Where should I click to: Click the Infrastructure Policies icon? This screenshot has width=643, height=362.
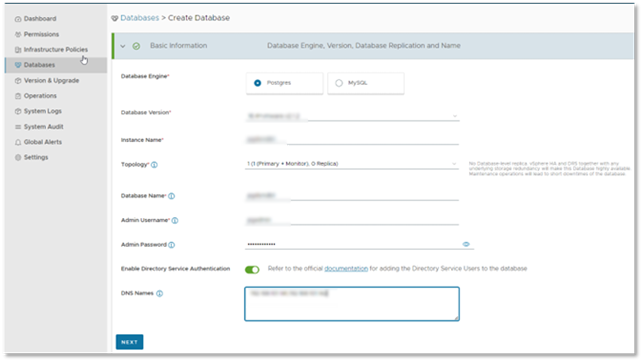click(18, 50)
